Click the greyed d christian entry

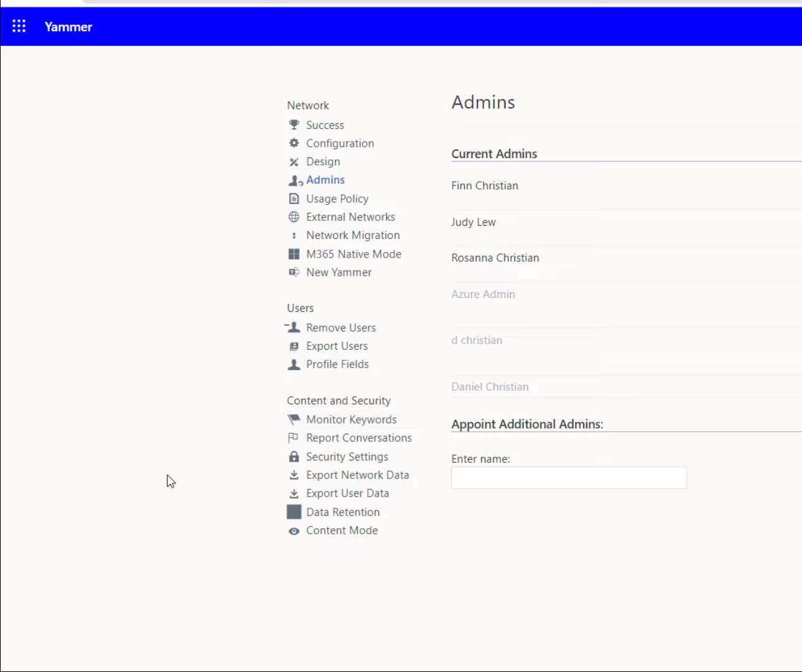[x=477, y=340]
